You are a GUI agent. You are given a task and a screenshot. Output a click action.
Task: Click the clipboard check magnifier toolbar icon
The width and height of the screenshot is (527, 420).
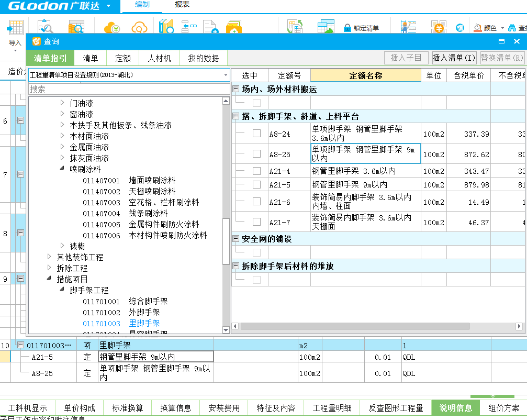(x=45, y=27)
